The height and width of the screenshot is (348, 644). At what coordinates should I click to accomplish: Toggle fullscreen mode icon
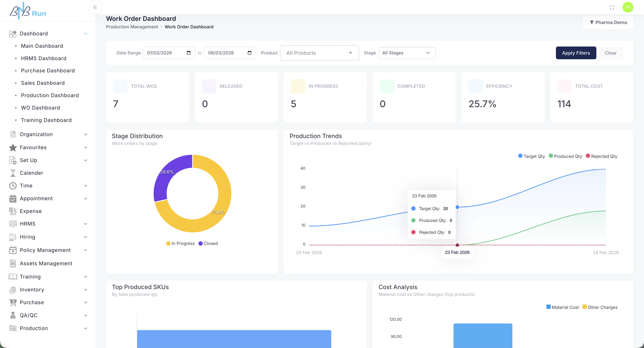pos(612,7)
